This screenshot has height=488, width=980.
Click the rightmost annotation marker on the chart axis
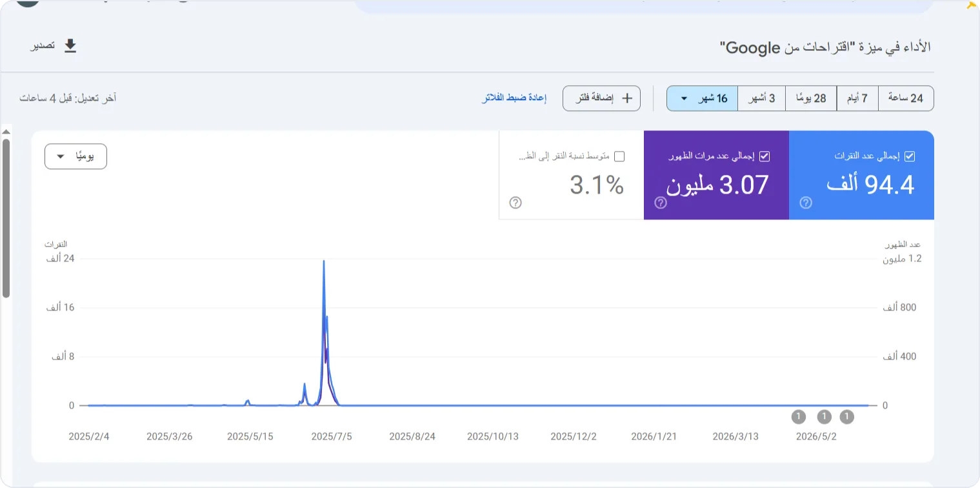846,416
